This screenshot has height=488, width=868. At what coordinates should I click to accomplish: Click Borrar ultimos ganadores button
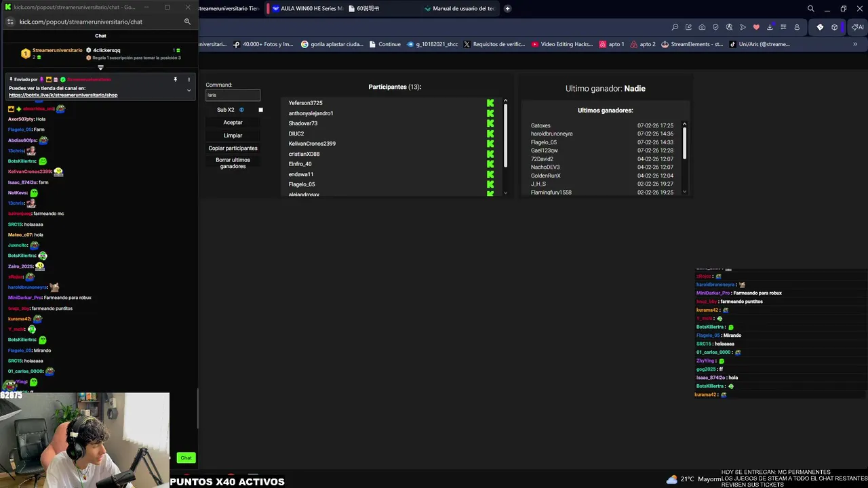point(233,163)
